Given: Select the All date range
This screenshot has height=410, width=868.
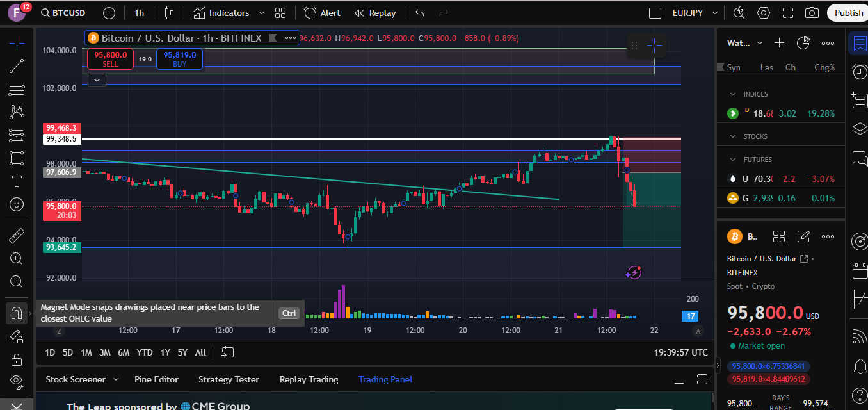Looking at the screenshot, I should point(200,352).
